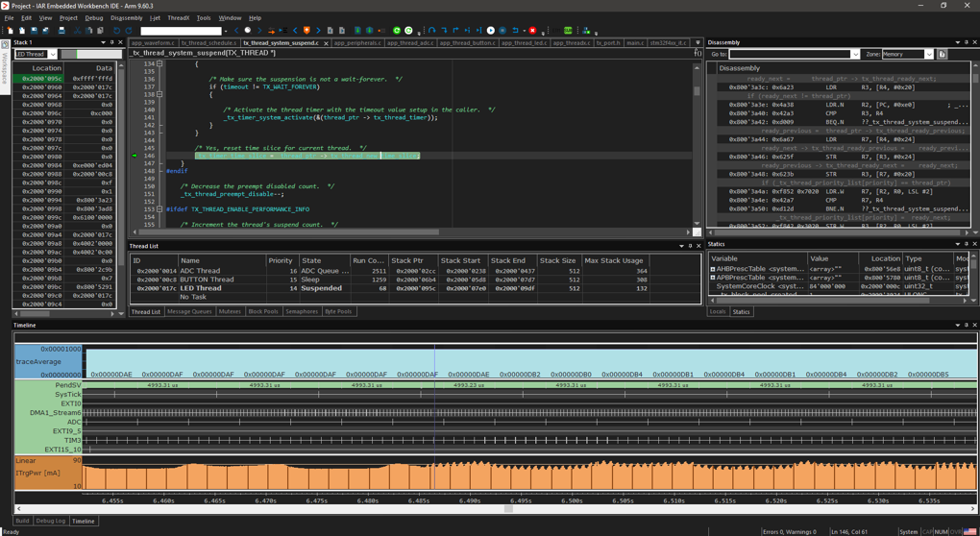Open the I-jet menu
This screenshot has width=980, height=536.
point(155,18)
